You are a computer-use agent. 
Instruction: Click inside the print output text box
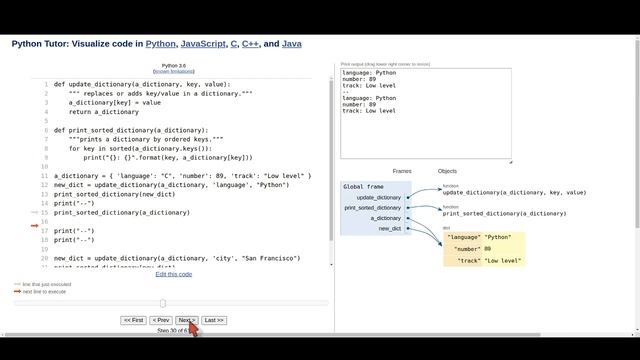click(426, 113)
